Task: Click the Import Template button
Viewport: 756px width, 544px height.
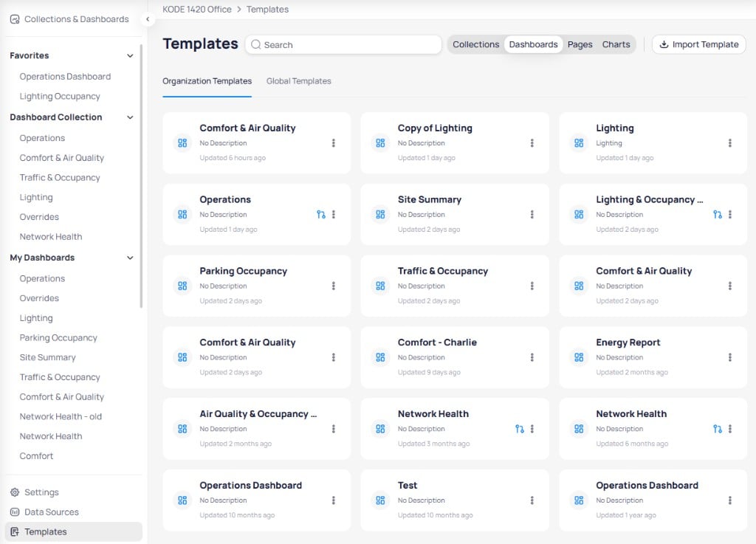Action: pos(698,44)
